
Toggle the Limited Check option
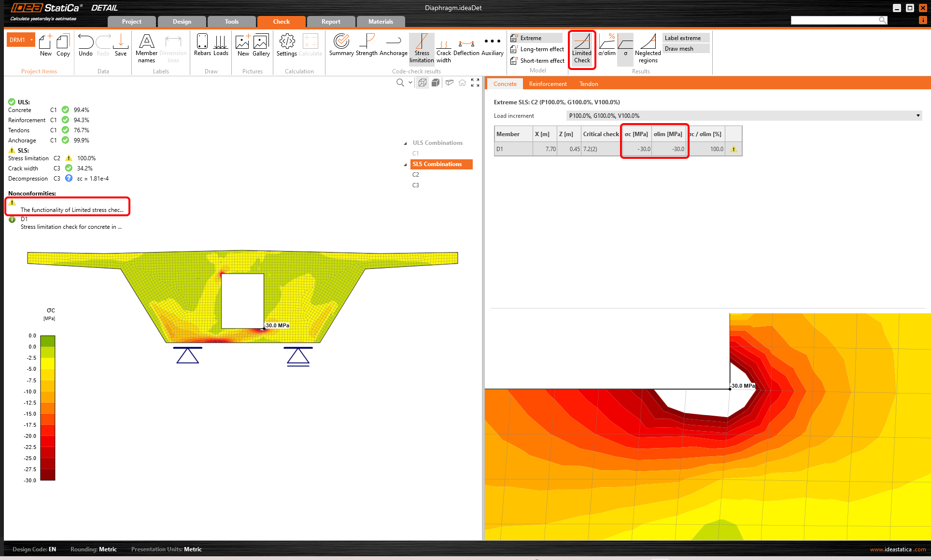point(582,48)
